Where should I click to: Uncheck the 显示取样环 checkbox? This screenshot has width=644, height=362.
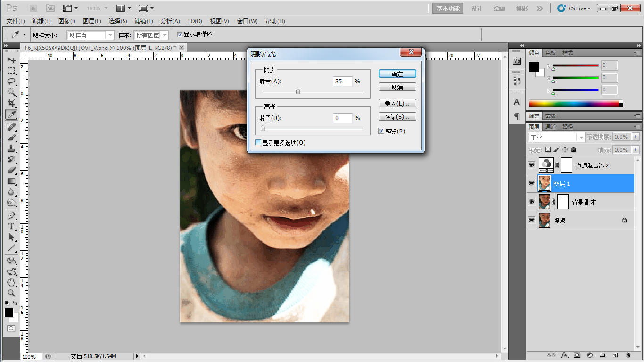(x=180, y=34)
